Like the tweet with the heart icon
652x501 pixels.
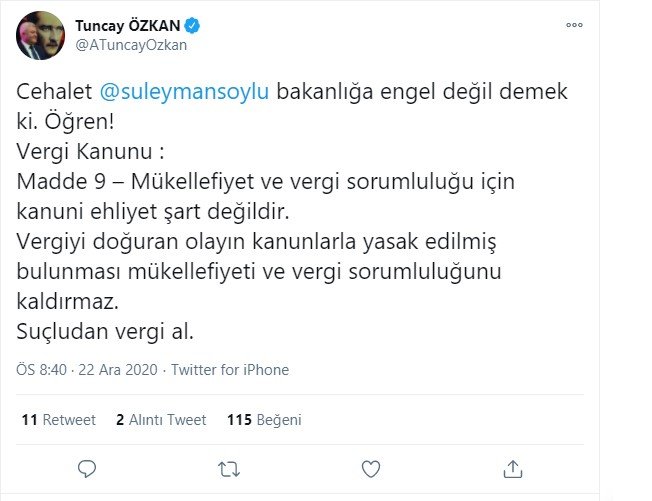pyautogui.click(x=370, y=469)
